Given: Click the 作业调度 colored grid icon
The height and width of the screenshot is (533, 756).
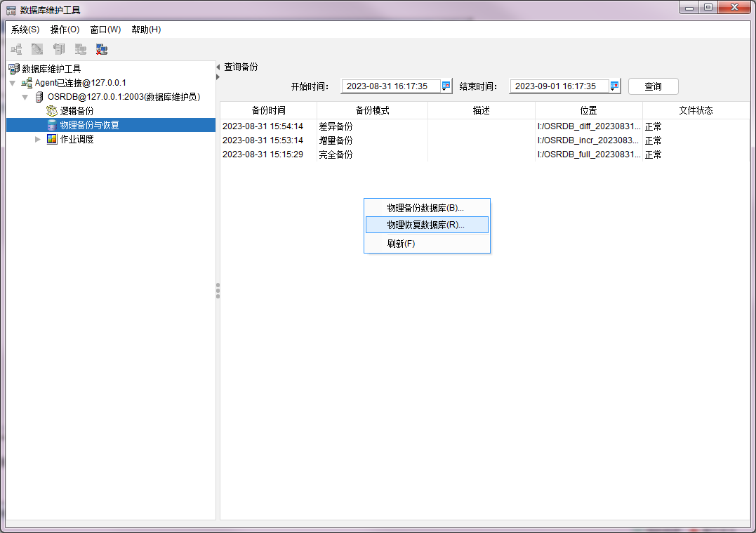Looking at the screenshot, I should [x=52, y=139].
